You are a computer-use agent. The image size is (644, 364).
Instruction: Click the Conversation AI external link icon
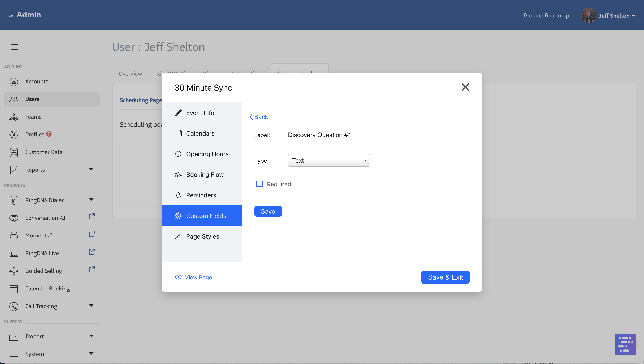coord(92,216)
